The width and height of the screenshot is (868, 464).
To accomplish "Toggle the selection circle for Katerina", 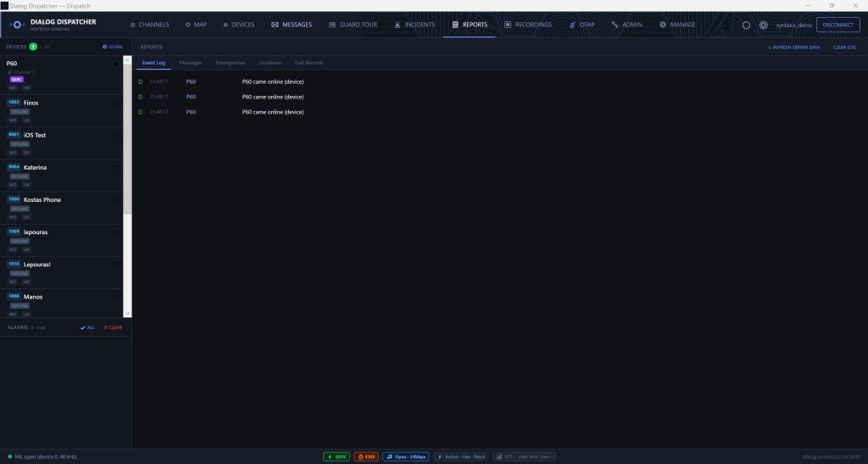I will coord(115,168).
